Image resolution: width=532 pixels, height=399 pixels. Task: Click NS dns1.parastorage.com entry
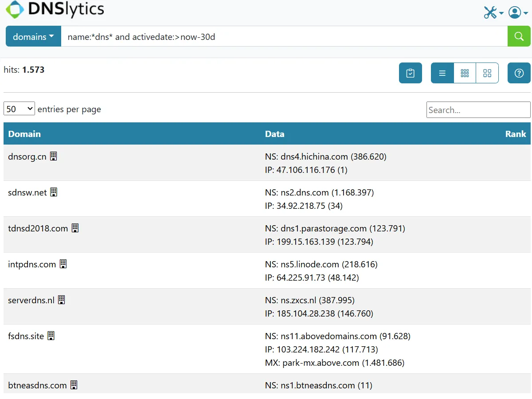tap(335, 228)
